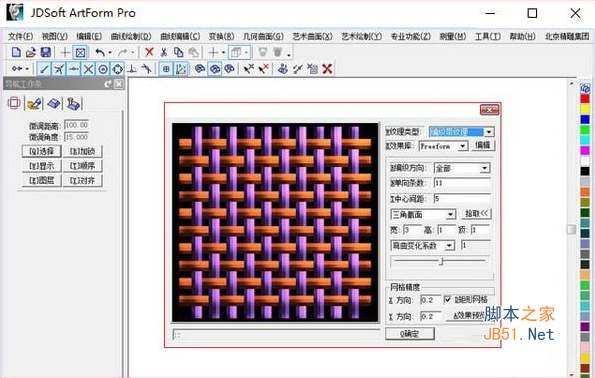
Task: Expand the 3D view cube dropdown arrow
Action: [247, 53]
